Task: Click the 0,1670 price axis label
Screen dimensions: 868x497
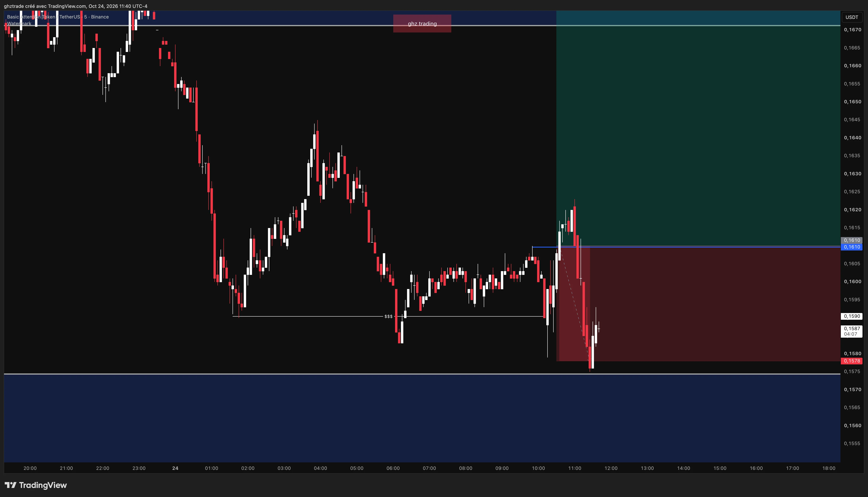Action: pyautogui.click(x=852, y=30)
